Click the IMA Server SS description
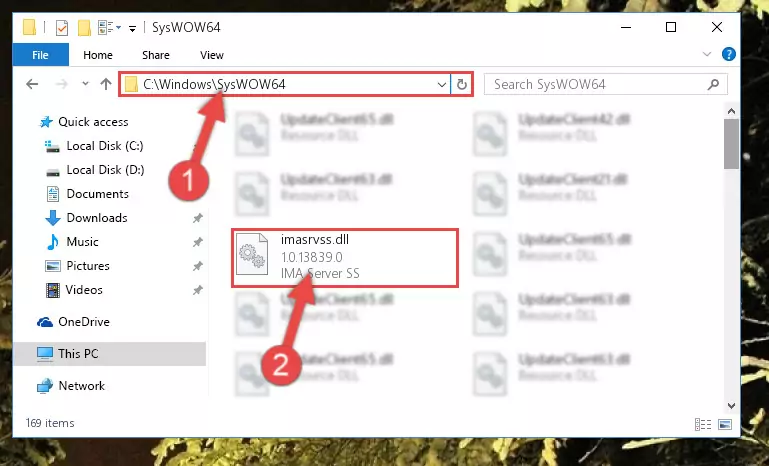Viewport: 769px width, 466px height. pyautogui.click(x=320, y=273)
